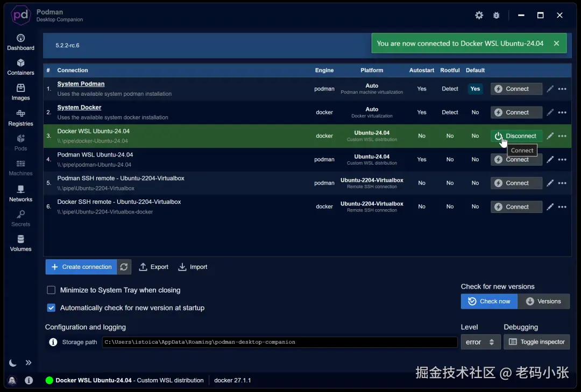Go to Networks in the sidebar

21,194
